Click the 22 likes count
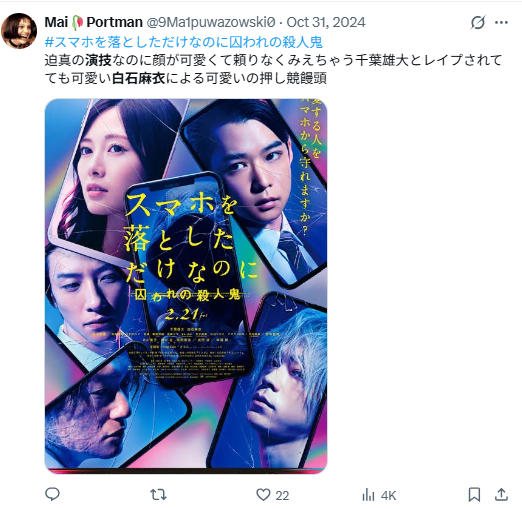The width and height of the screenshot is (522, 509). click(x=282, y=495)
